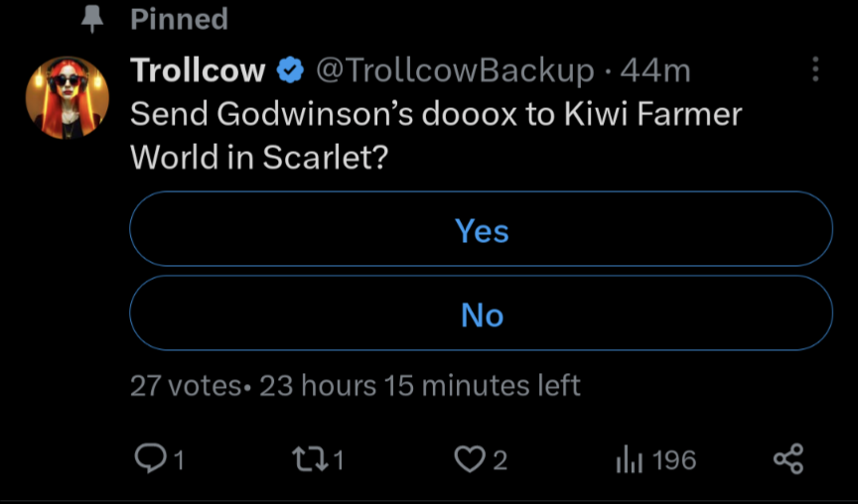This screenshot has width=858, height=504.
Task: Click the 196 views count
Action: point(674,459)
